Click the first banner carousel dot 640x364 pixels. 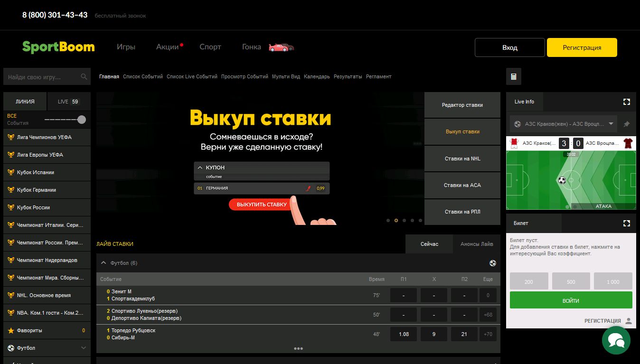(388, 220)
